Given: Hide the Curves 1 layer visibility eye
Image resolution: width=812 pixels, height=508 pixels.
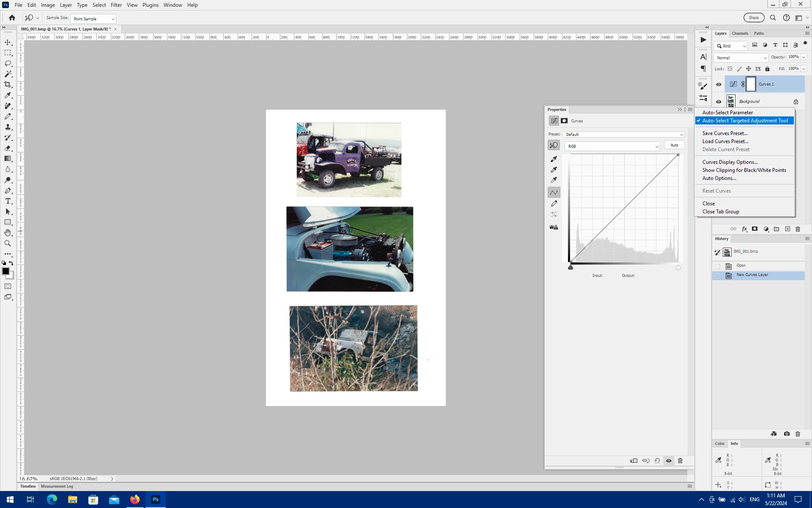Looking at the screenshot, I should pos(719,84).
